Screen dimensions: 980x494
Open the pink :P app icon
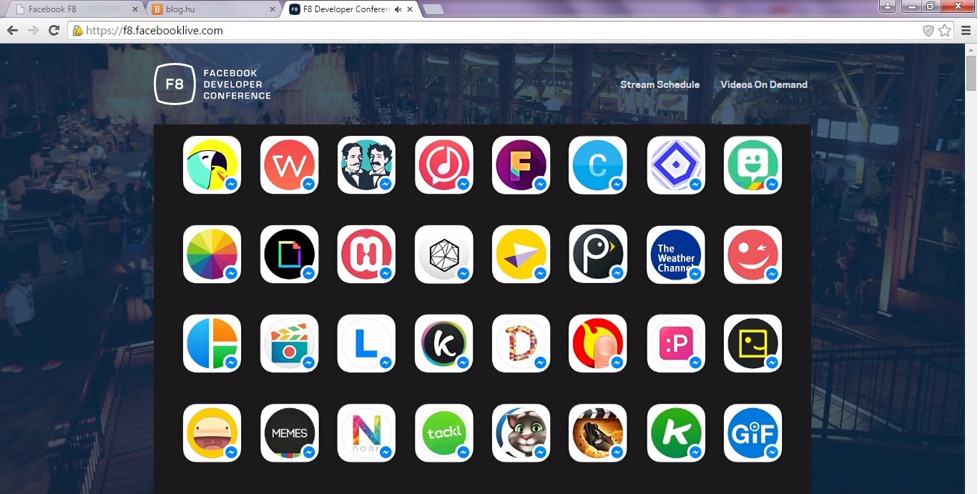click(676, 344)
